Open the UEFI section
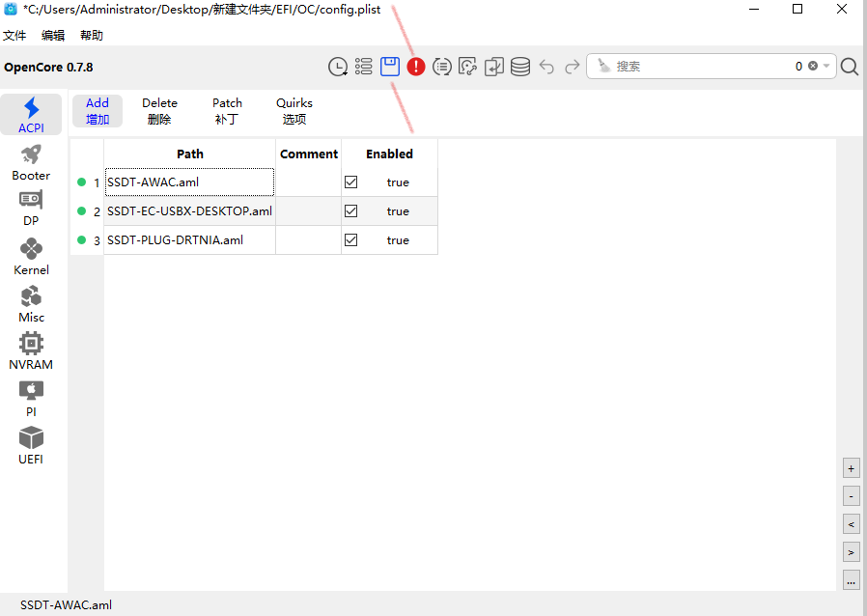 point(31,446)
